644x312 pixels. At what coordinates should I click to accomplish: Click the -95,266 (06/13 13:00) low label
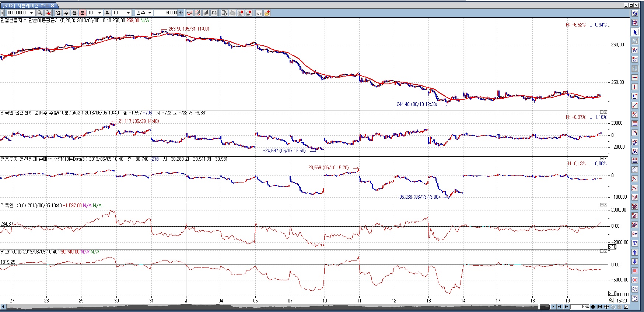pos(419,197)
